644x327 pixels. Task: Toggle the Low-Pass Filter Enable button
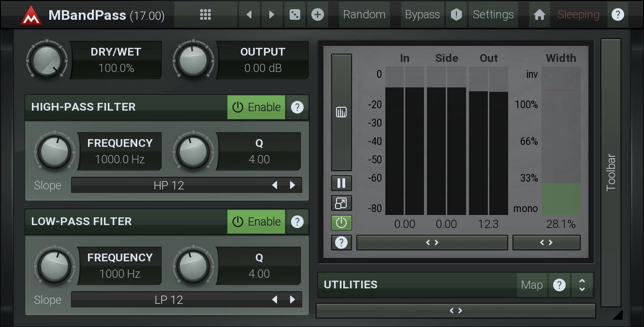(x=256, y=222)
